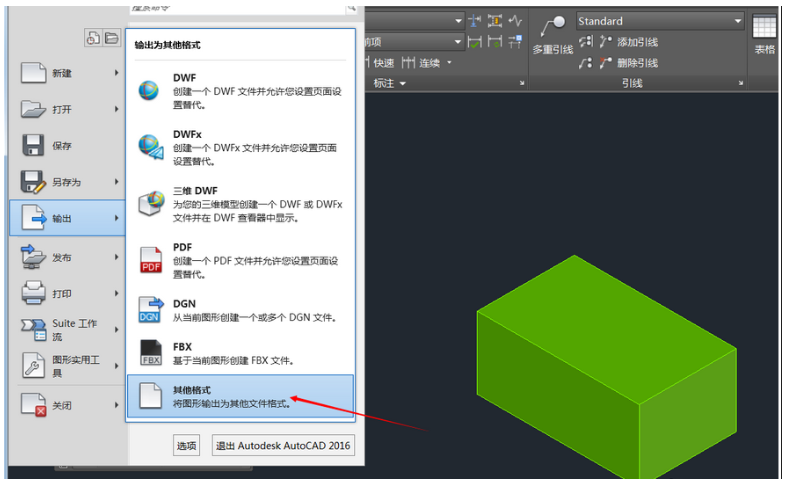Expand the 连续 dimension dropdown arrow
This screenshot has width=789, height=485.
click(450, 63)
